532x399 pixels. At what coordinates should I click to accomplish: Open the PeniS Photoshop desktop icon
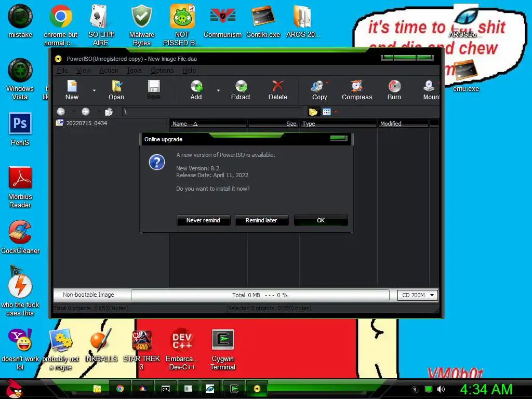coord(20,129)
